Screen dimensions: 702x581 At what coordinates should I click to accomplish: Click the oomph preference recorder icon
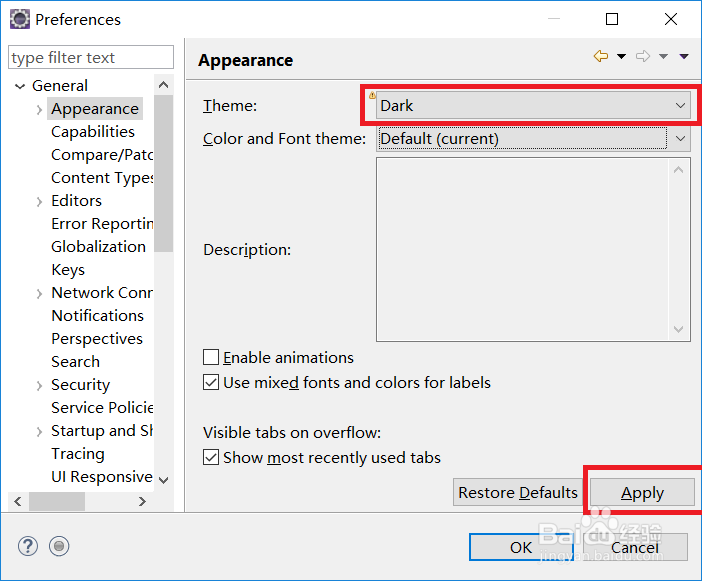coord(59,546)
